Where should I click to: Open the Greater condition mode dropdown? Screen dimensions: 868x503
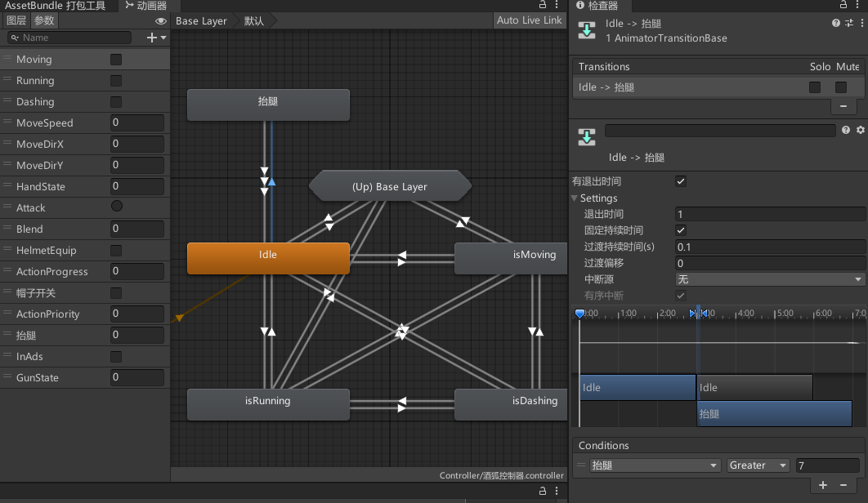(758, 465)
